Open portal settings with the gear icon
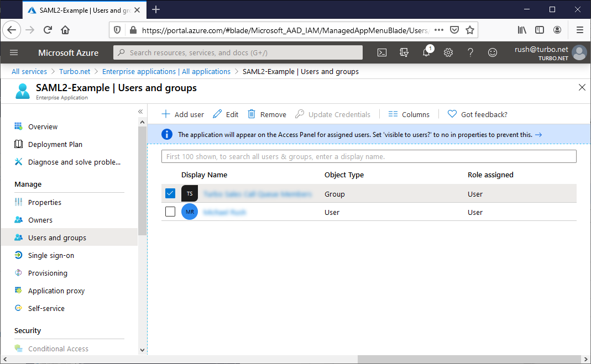591x364 pixels. pos(448,52)
